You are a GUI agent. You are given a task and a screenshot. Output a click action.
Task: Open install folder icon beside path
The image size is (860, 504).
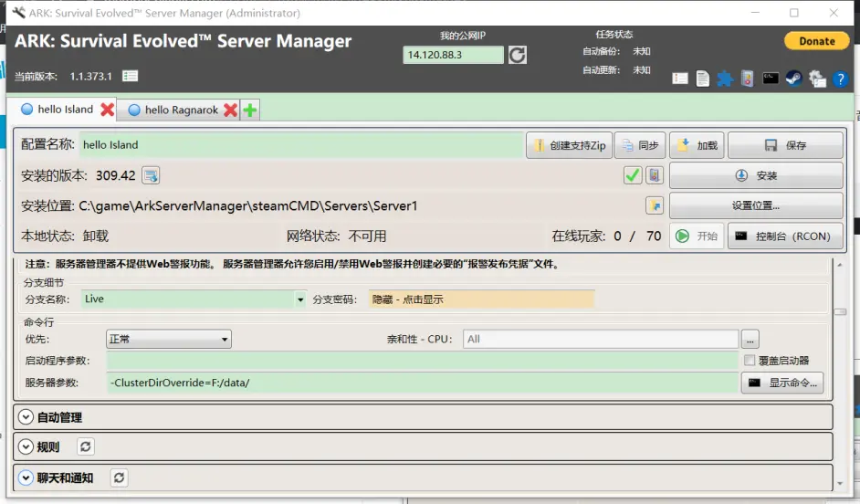coord(655,205)
